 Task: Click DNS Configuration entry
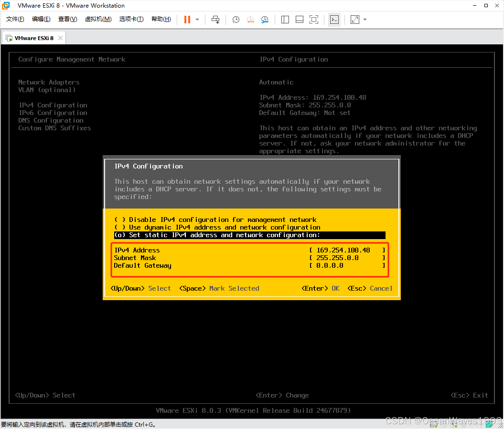click(x=51, y=120)
